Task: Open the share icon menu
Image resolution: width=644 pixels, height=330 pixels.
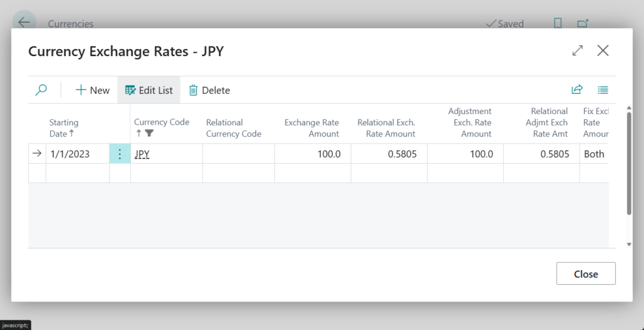Action: pos(577,90)
